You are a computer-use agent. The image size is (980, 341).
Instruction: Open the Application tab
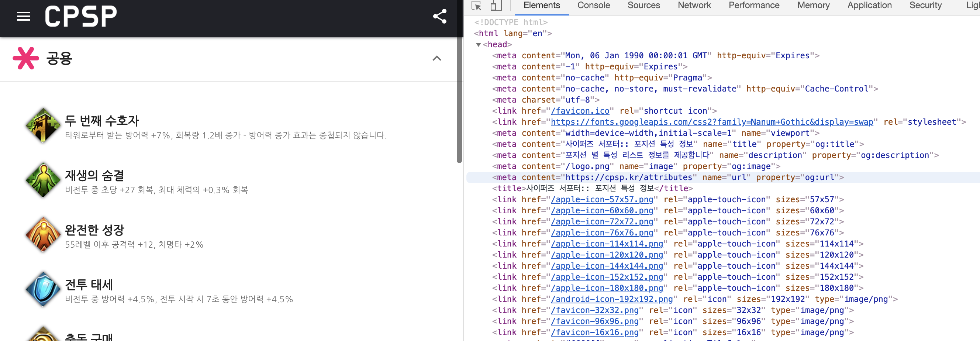point(869,5)
